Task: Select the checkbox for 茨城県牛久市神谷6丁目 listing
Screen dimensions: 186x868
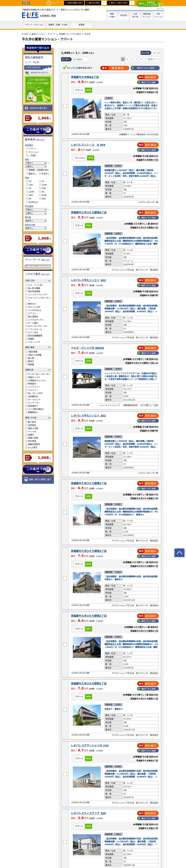Action: (65, 106)
